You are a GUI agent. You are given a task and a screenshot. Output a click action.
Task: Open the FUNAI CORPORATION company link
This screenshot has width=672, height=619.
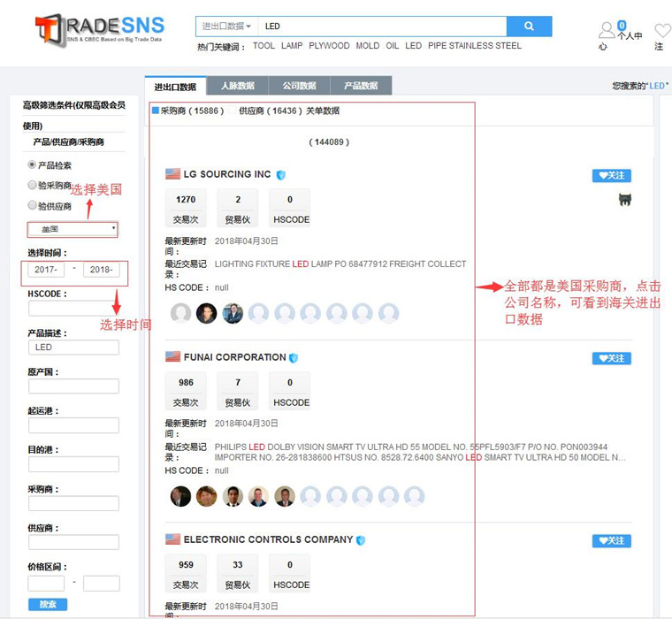[235, 357]
